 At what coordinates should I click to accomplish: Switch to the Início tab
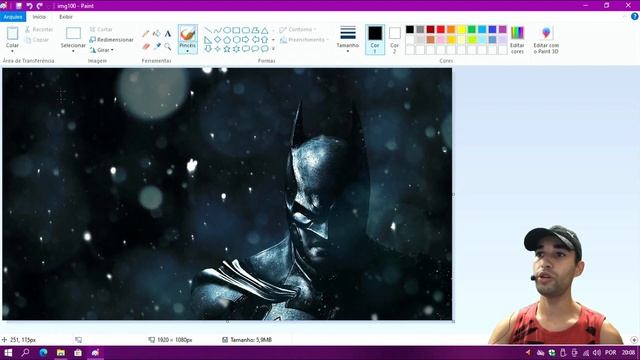(39, 17)
